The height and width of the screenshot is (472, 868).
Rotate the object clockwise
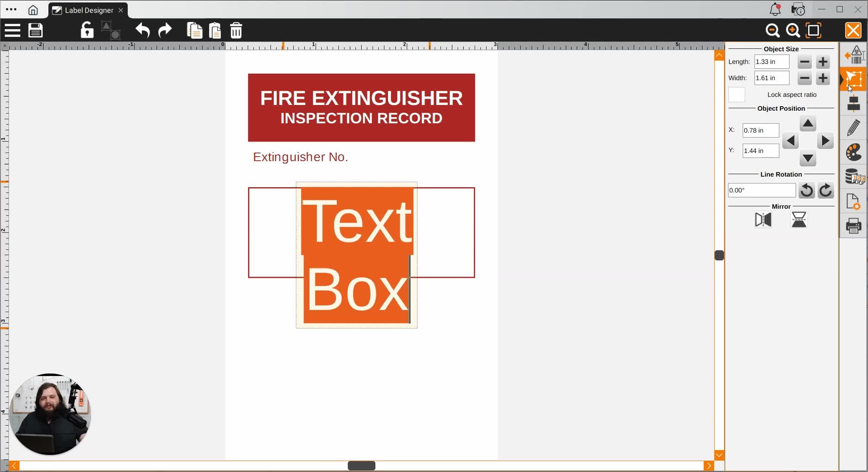coord(826,190)
